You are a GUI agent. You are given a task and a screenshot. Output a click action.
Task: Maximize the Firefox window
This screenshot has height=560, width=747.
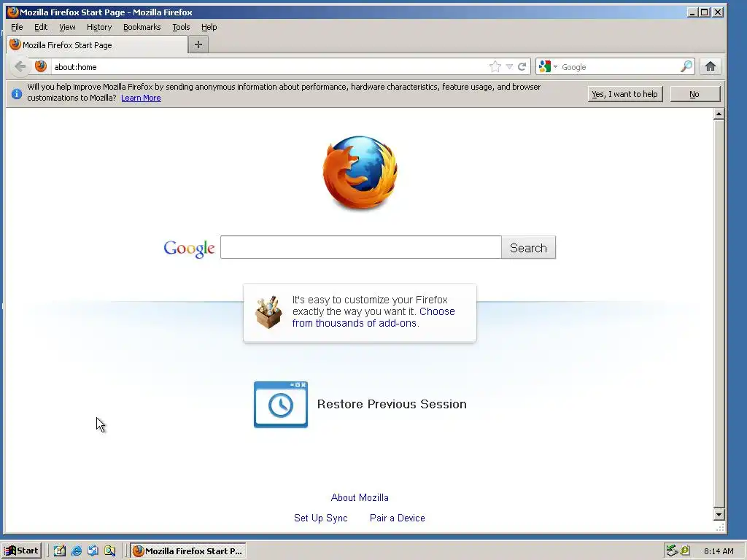705,12
